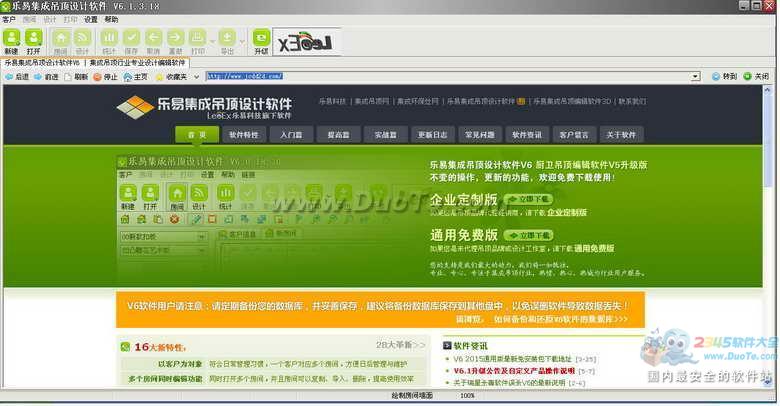Screen dimensions: 780x406
Task: Click the 升级 upgrade toolbar icon
Action: pyautogui.click(x=261, y=42)
